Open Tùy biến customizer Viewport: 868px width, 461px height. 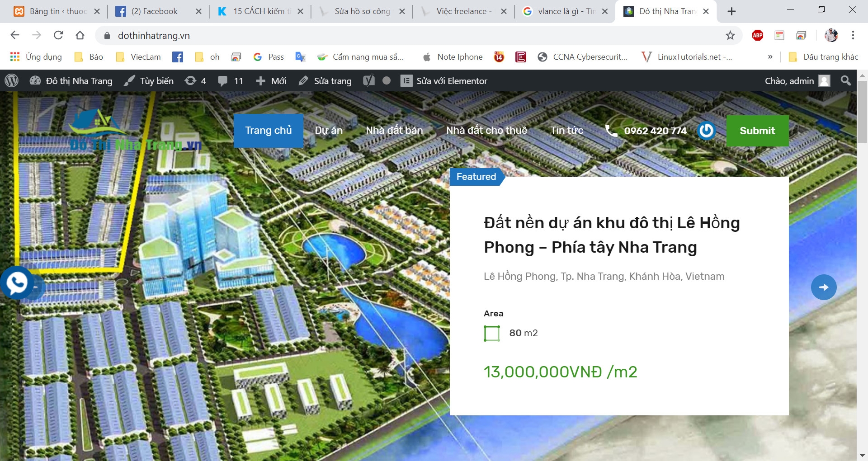149,81
